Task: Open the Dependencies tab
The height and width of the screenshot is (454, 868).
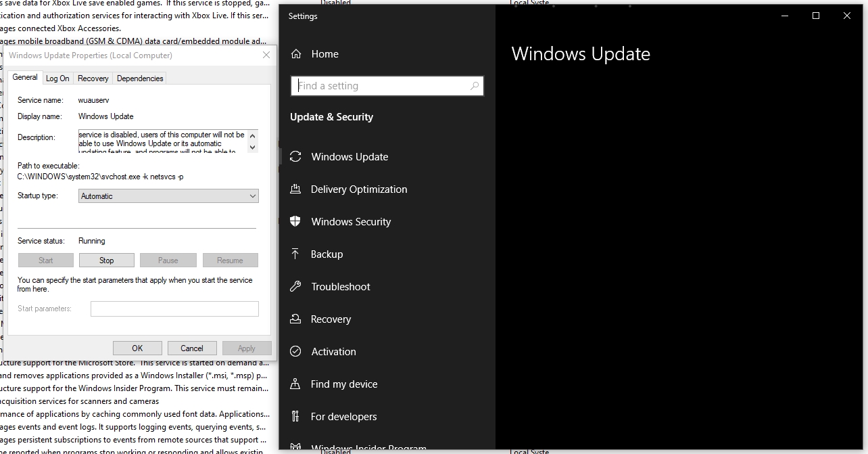Action: [140, 78]
